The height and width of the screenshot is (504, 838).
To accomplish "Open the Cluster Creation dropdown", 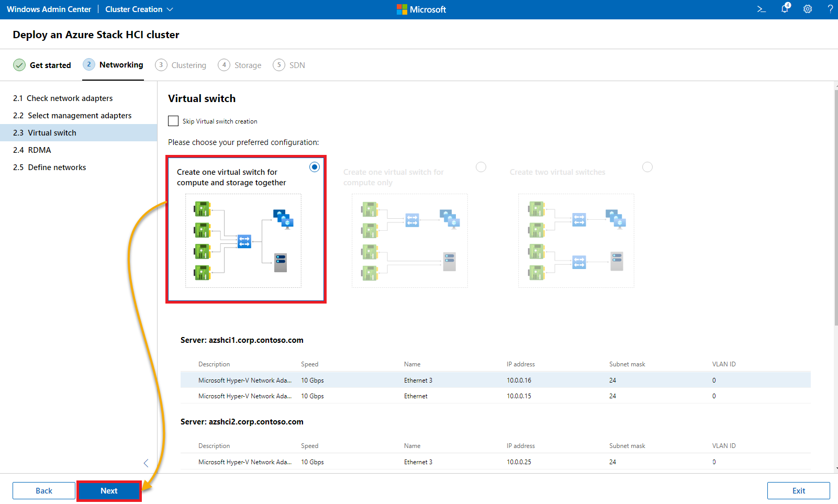I will coord(139,9).
